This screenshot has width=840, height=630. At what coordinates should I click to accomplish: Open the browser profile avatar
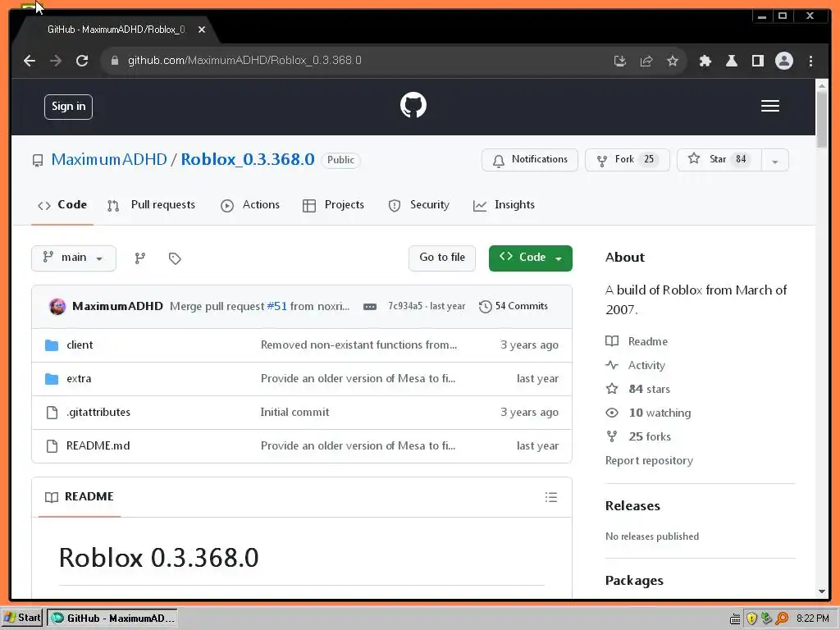pyautogui.click(x=783, y=61)
